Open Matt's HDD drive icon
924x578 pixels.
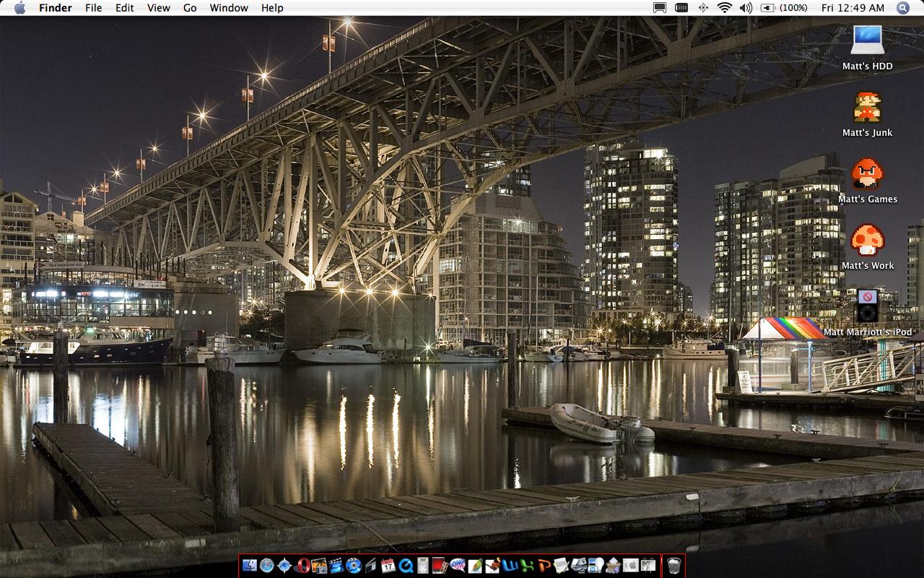(x=867, y=40)
